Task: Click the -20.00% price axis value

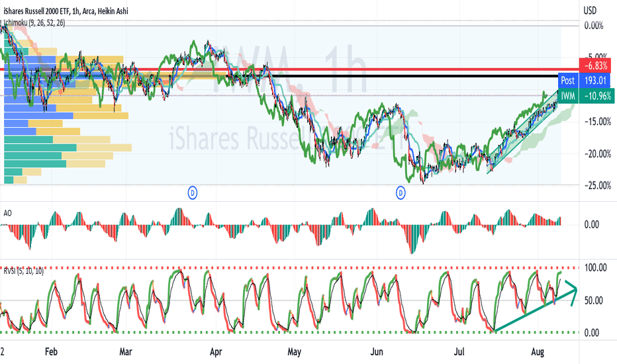Action: [x=598, y=154]
